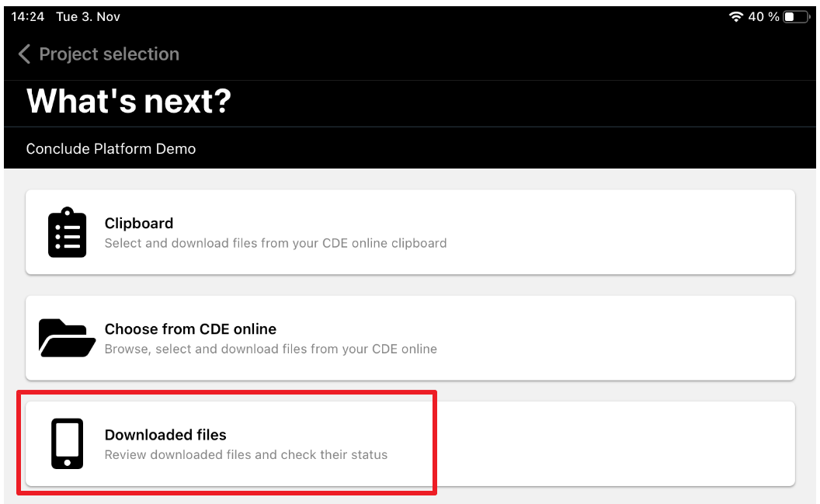The image size is (820, 504).
Task: Go back to Project selection
Action: [x=109, y=54]
